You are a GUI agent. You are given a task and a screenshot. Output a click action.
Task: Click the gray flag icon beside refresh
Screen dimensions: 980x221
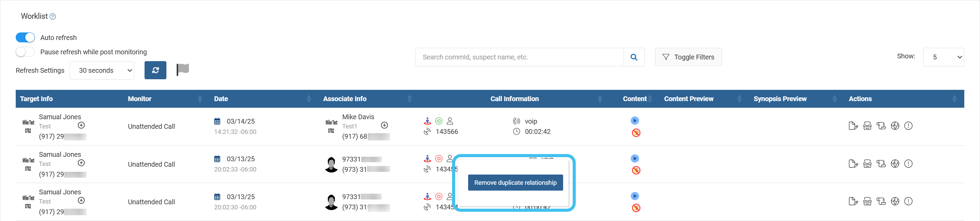[182, 70]
